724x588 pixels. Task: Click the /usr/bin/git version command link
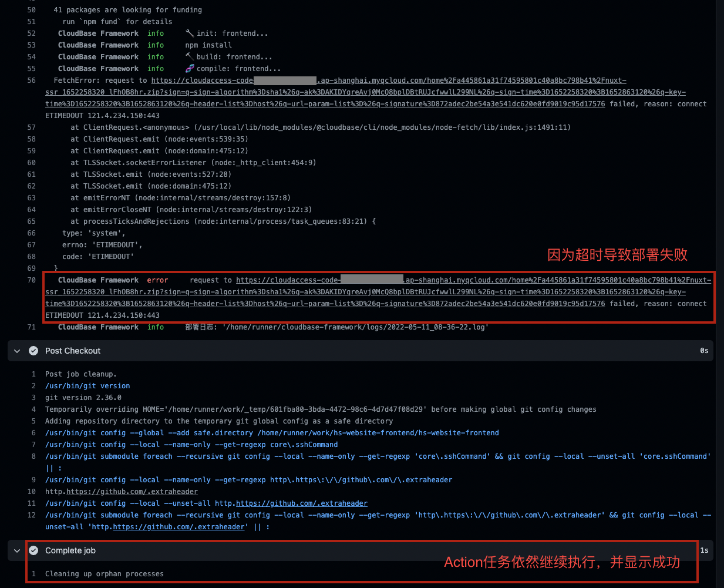point(87,385)
